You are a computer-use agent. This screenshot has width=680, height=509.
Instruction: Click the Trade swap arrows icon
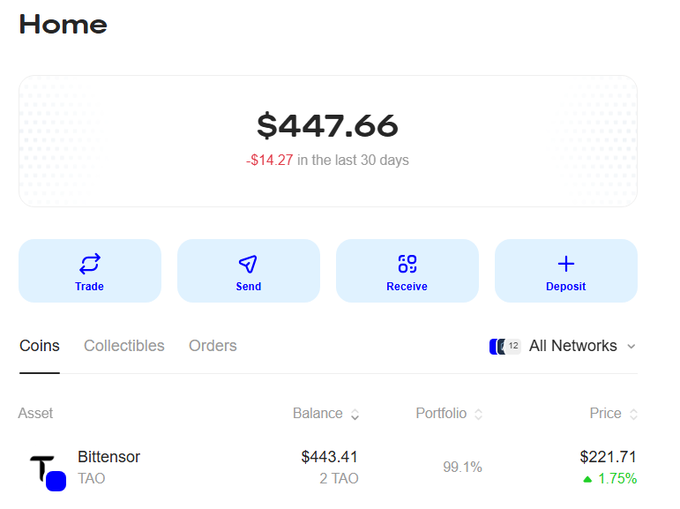click(x=90, y=264)
